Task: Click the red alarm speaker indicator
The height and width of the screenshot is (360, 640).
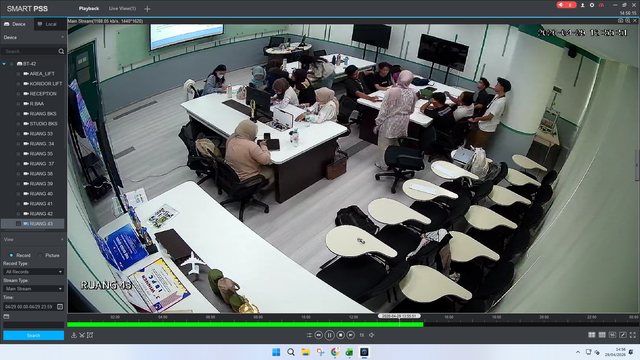Action: (x=566, y=5)
